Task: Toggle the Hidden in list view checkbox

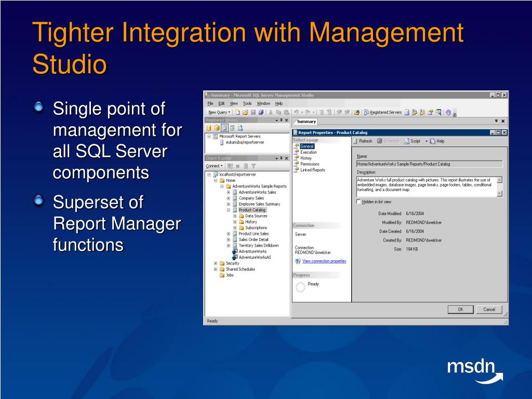Action: [358, 202]
